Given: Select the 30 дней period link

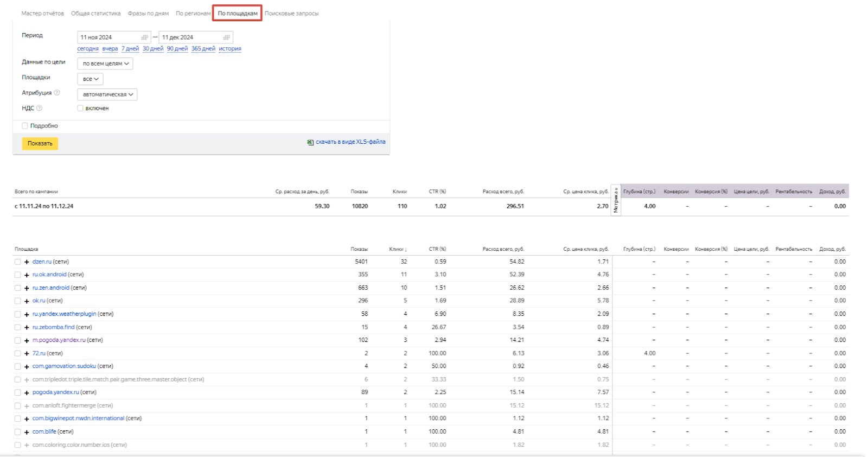Looking at the screenshot, I should (153, 49).
